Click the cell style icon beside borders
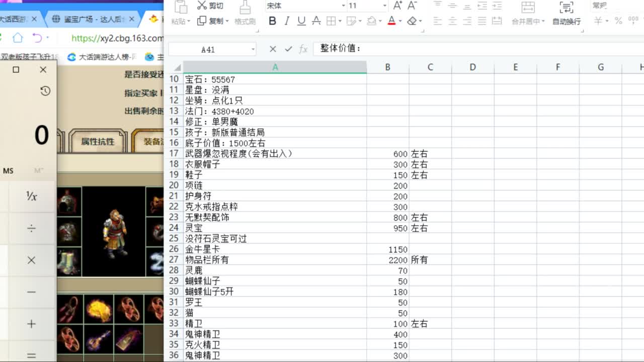 [x=351, y=21]
